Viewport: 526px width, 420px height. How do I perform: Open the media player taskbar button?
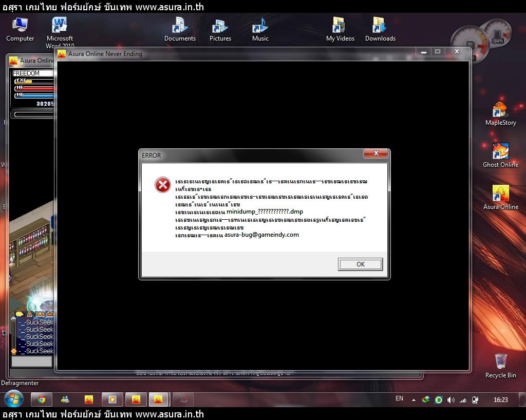click(112, 399)
